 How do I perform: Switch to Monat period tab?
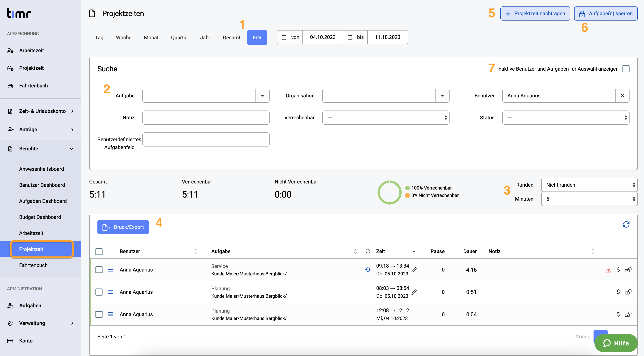[151, 38]
